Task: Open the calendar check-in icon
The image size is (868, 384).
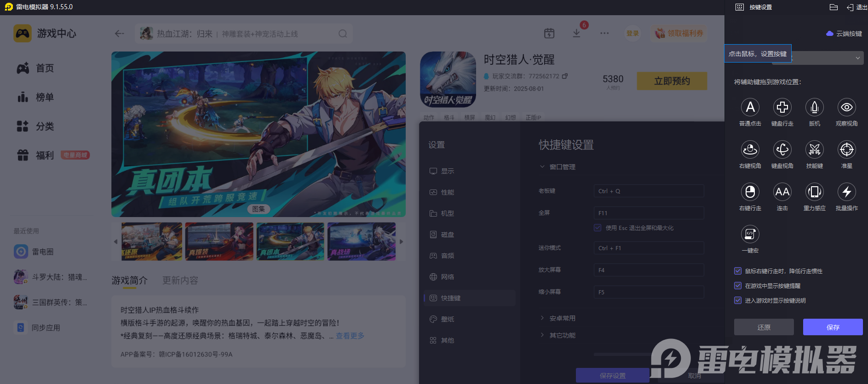Action: (x=549, y=33)
